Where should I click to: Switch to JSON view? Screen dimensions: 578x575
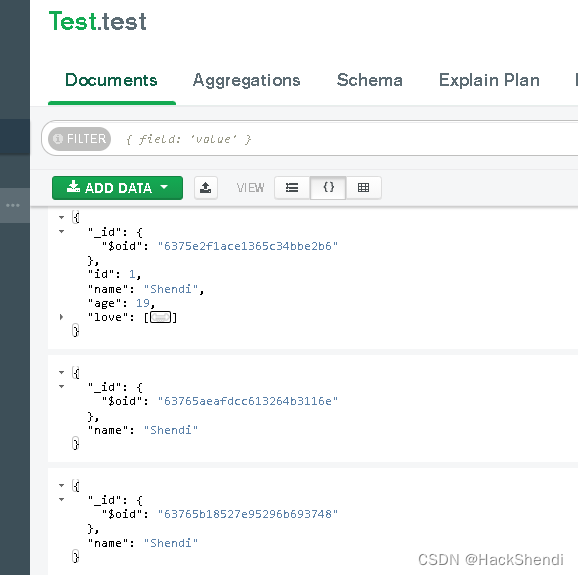pyautogui.click(x=328, y=188)
